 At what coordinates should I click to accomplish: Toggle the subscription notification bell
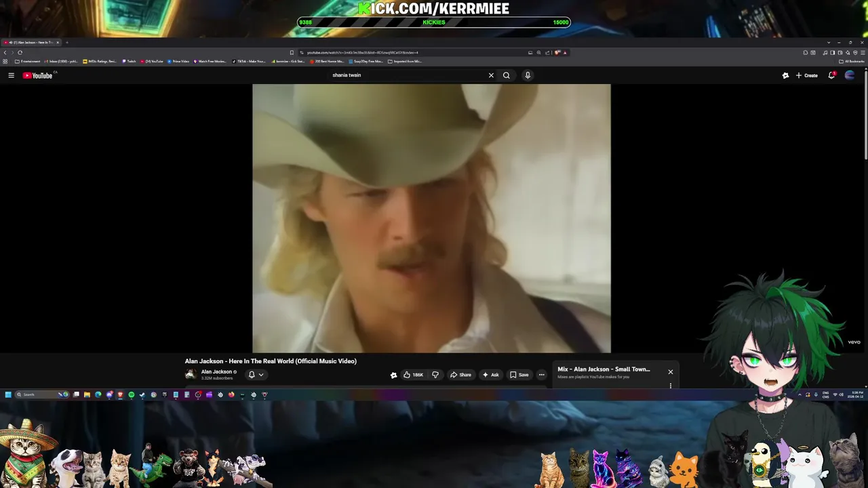252,374
